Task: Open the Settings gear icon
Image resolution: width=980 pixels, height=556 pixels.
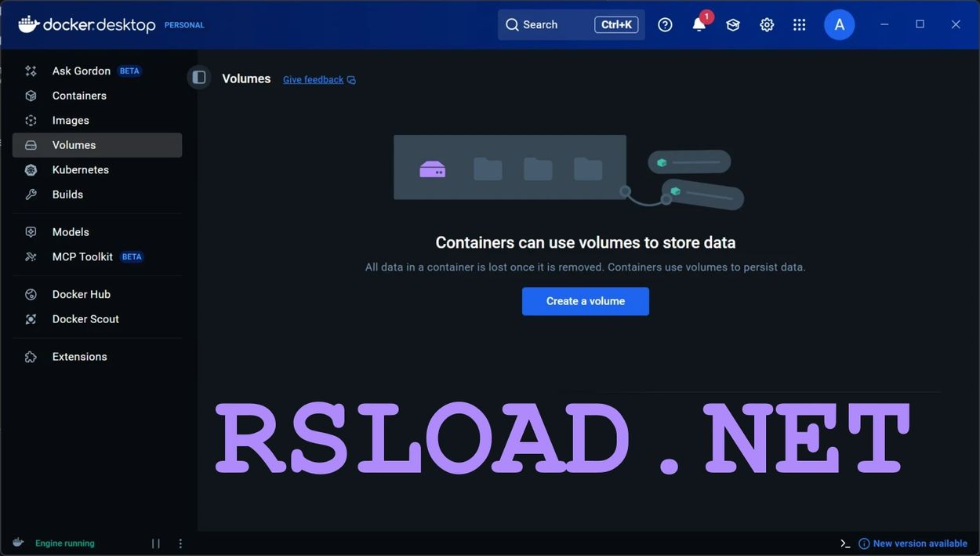Action: 767,24
